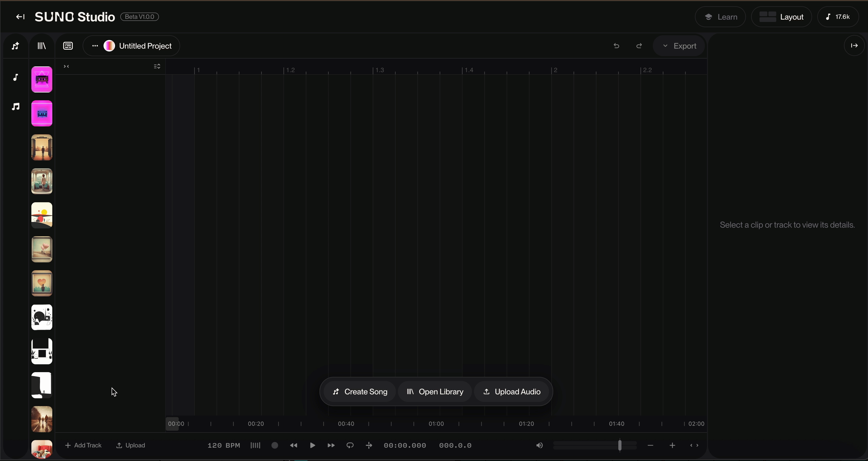Rewind using the double-left arrow icon
The image size is (868, 461).
294,446
